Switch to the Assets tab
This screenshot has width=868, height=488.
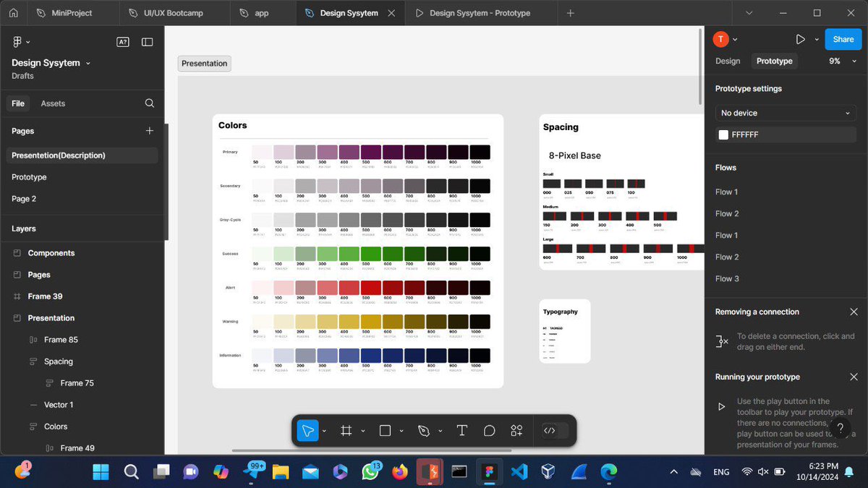coord(53,103)
